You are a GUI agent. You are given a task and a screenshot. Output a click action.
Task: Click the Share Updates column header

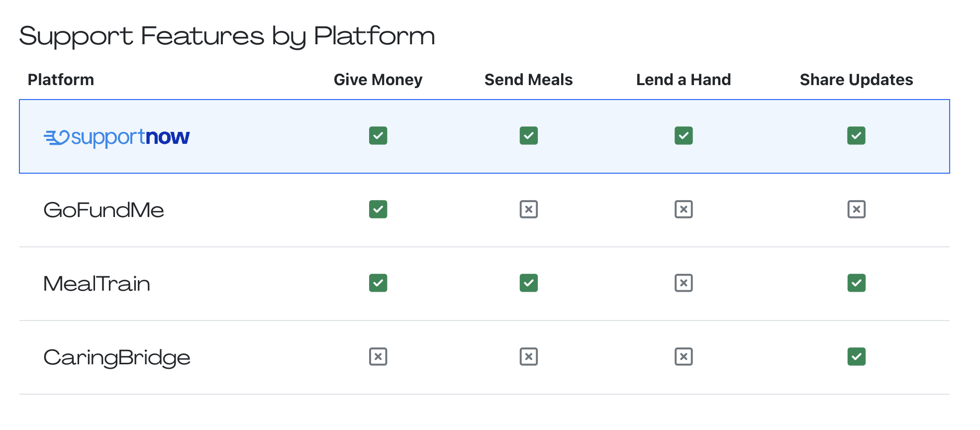click(x=856, y=80)
